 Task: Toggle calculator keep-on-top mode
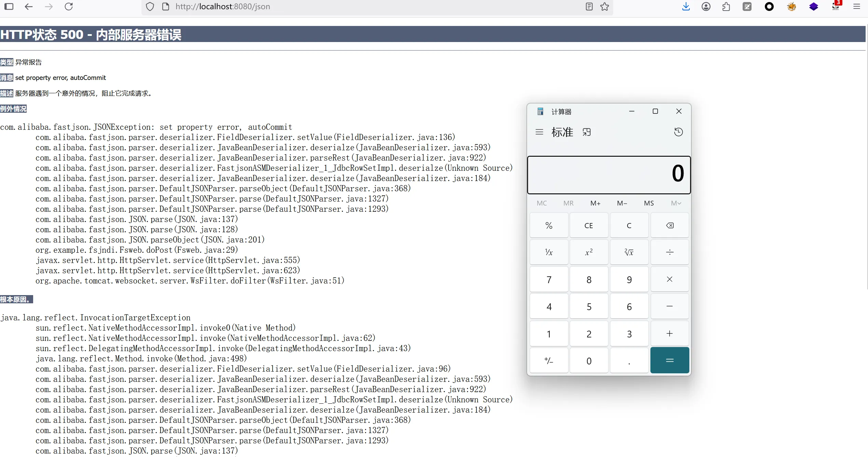point(587,132)
